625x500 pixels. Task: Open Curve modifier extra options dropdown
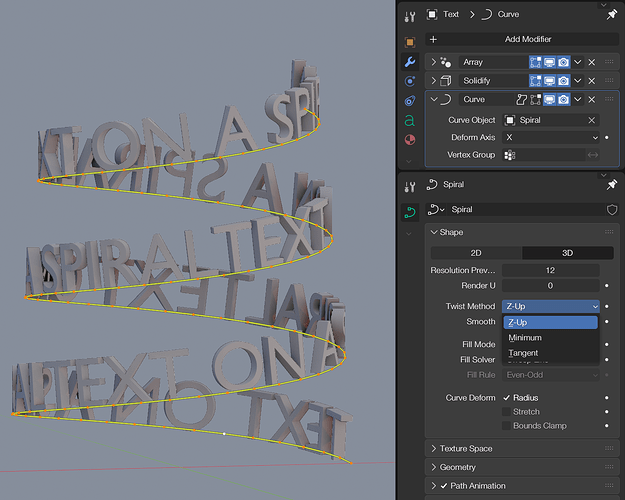[578, 100]
